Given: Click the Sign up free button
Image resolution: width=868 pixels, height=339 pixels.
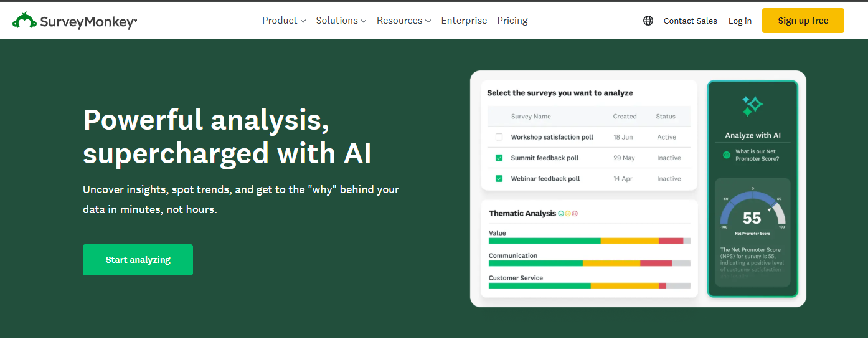Looking at the screenshot, I should [x=803, y=21].
